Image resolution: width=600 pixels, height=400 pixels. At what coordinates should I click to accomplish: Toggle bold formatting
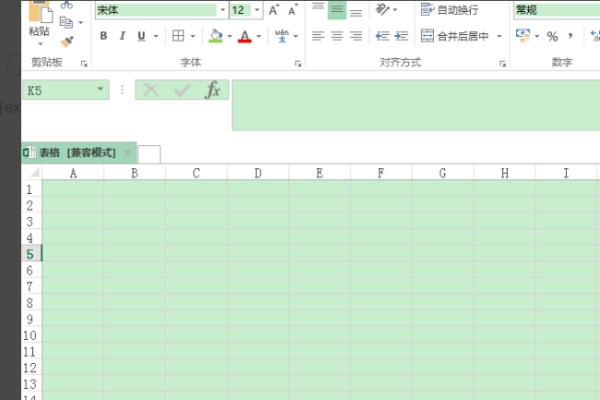103,36
